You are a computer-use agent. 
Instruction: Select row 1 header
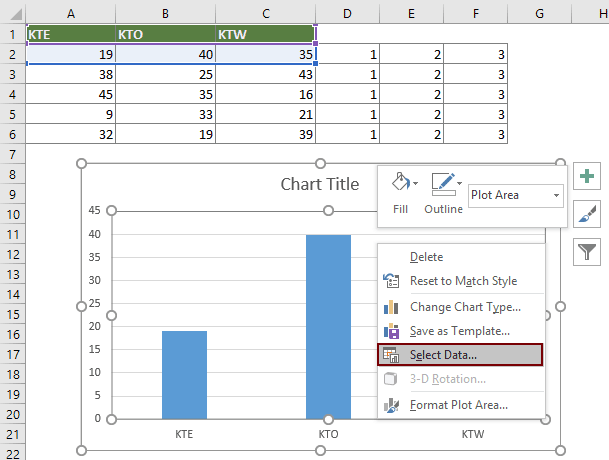coord(12,34)
